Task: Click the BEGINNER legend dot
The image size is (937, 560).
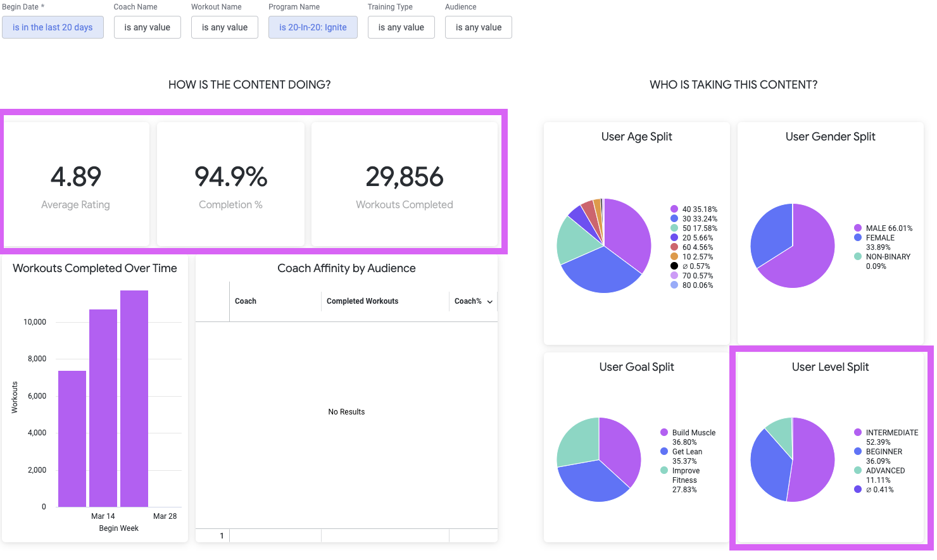Action: coord(858,451)
